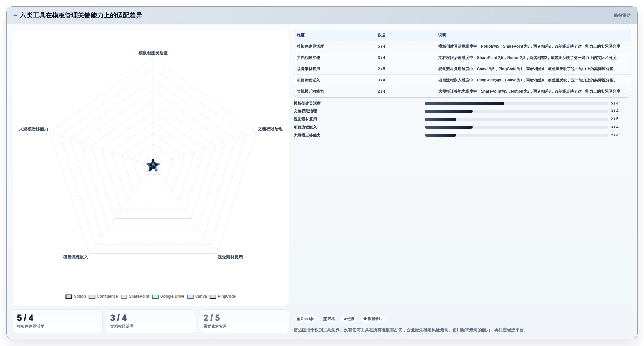Click the description text for 大规模迁移能力 row
644x346 pixels.
click(531, 92)
